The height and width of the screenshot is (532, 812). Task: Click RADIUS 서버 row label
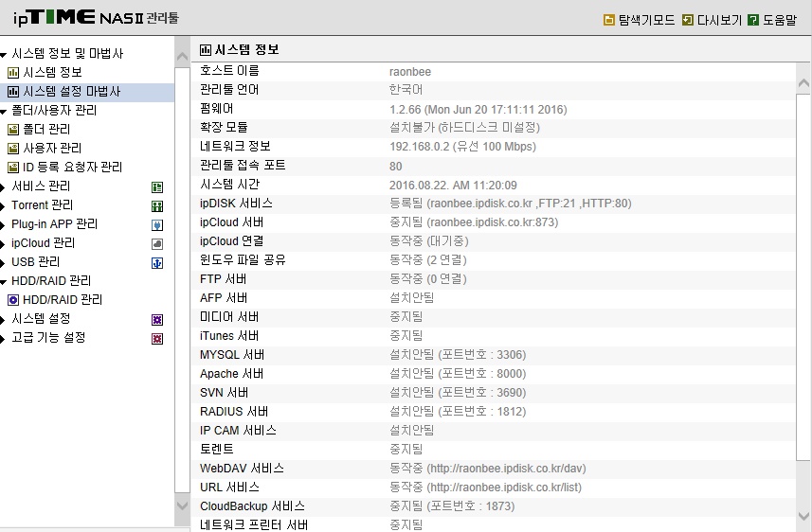coord(234,412)
